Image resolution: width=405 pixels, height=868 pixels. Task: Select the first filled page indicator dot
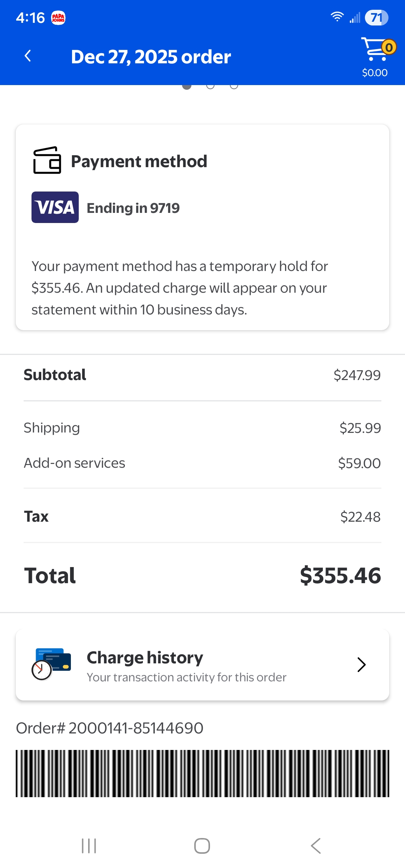(x=187, y=87)
